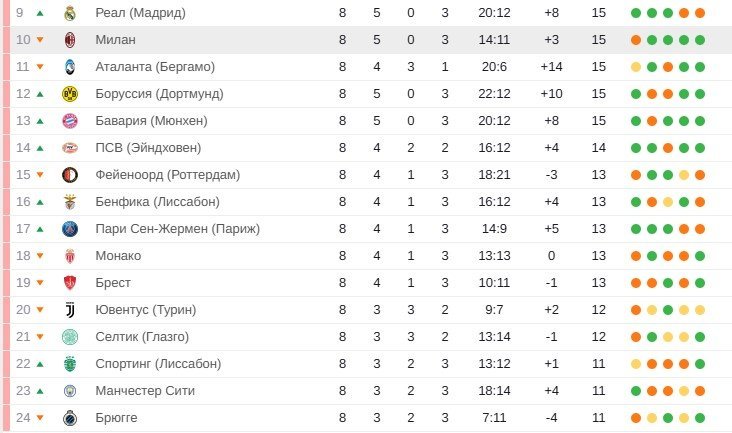Click the Celtic club crest icon
732x433 pixels.
coord(70,337)
